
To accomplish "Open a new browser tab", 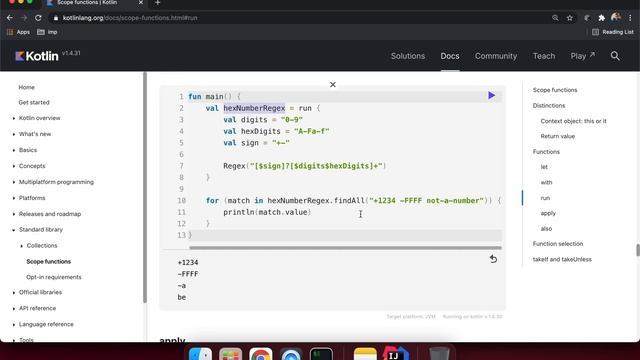I will point(158,3).
